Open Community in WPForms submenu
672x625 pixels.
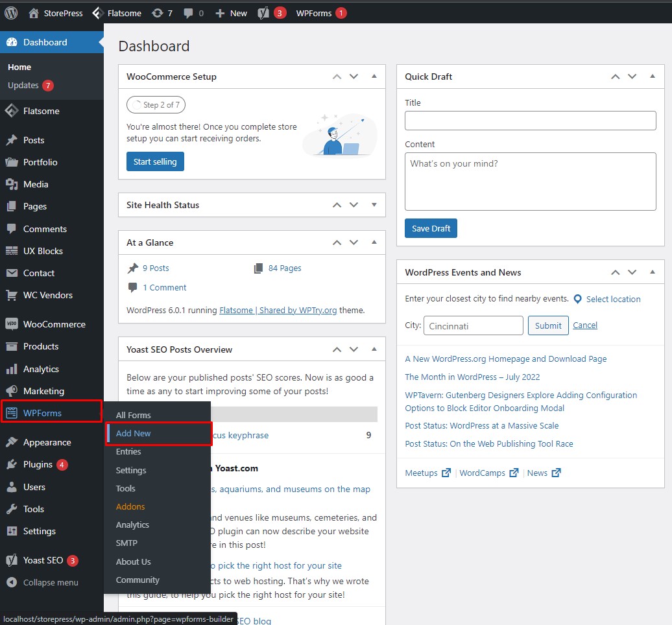(138, 580)
